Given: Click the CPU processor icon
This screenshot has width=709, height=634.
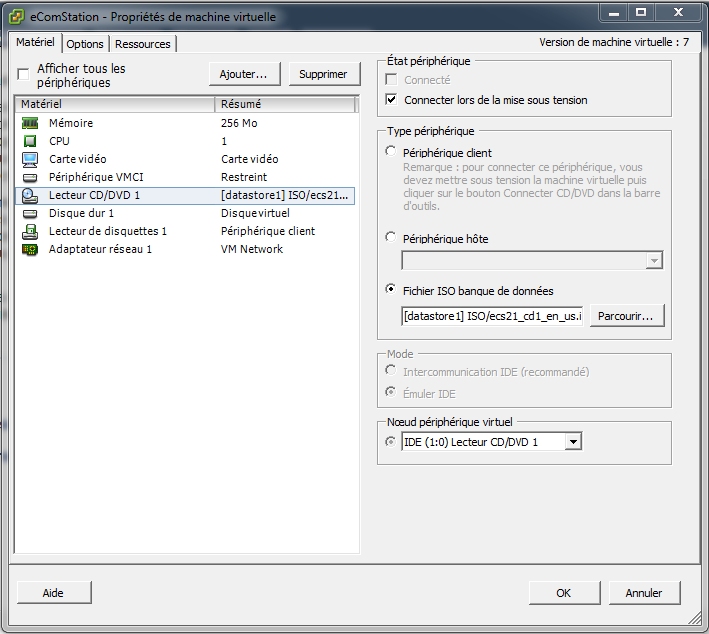Looking at the screenshot, I should [x=30, y=141].
